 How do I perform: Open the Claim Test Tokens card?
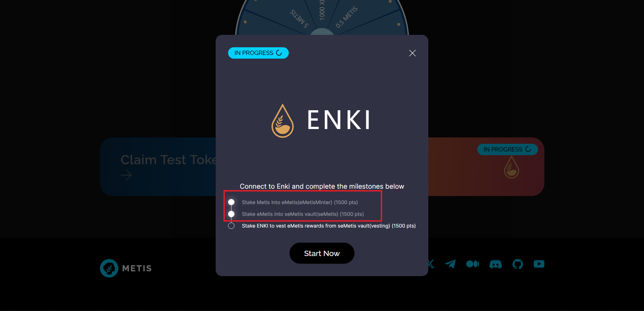tap(158, 167)
